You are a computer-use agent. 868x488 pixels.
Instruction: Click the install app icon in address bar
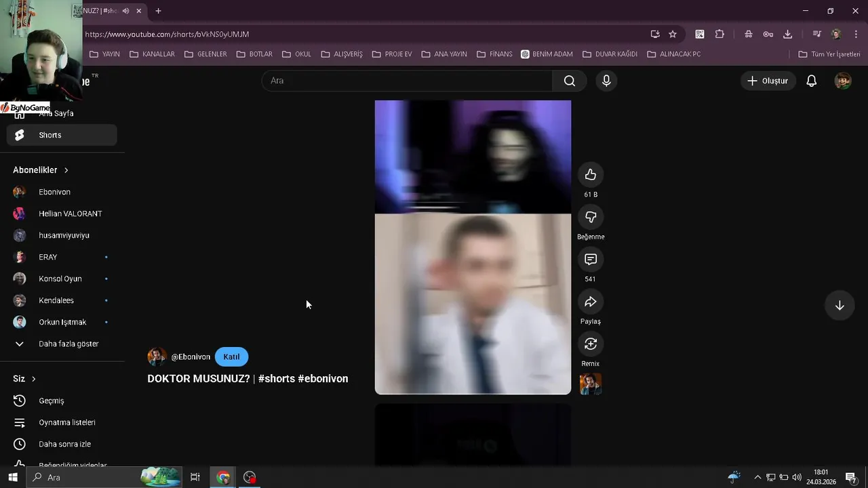[655, 34]
